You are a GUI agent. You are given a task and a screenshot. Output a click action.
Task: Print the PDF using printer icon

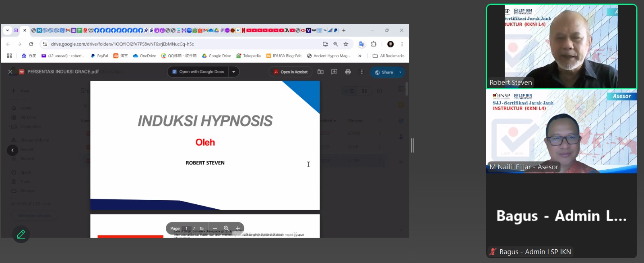click(x=348, y=72)
